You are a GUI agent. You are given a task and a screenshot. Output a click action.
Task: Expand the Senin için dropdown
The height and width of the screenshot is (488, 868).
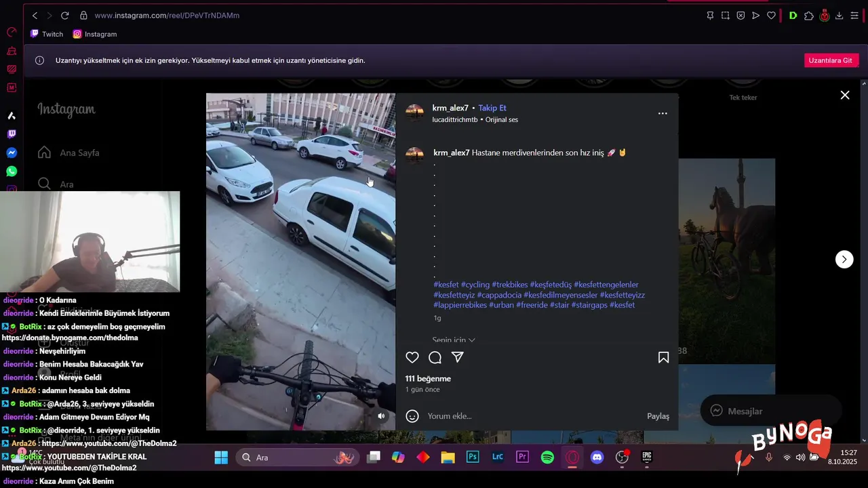tap(454, 340)
